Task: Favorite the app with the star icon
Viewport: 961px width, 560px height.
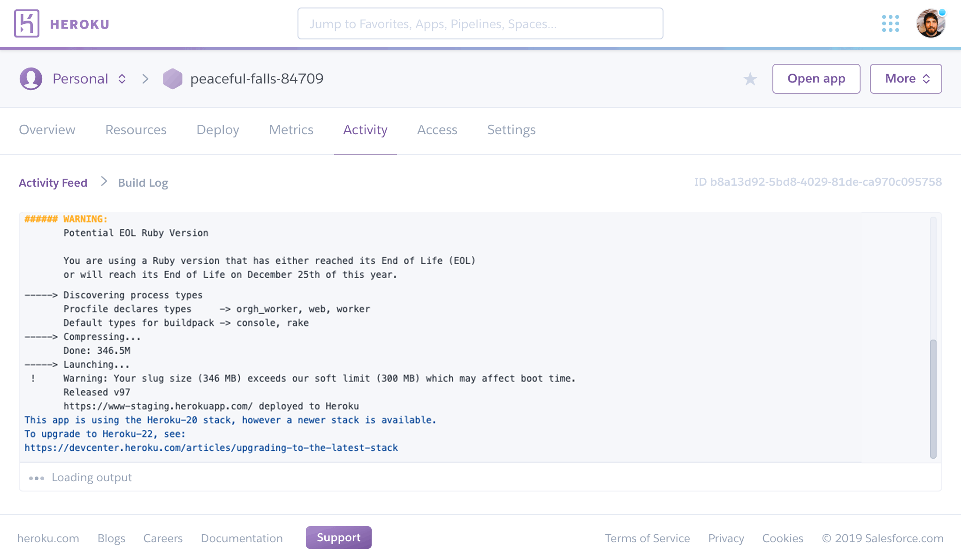Action: (x=750, y=79)
